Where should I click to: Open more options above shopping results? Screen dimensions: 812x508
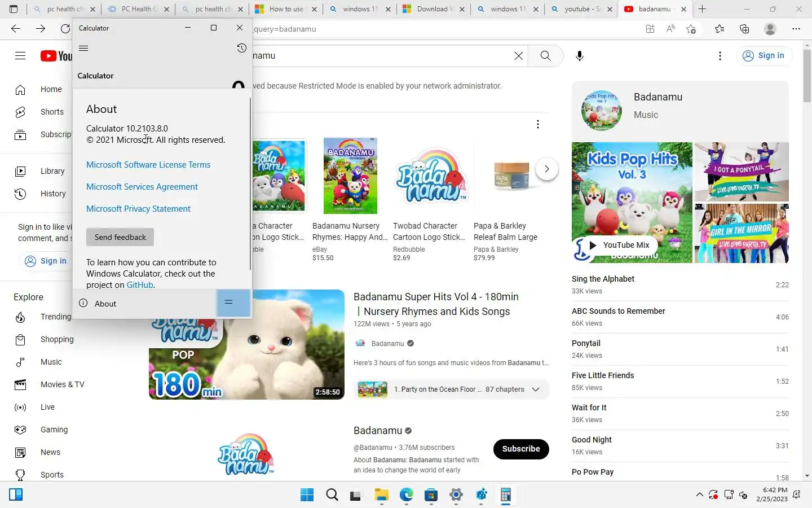click(538, 124)
